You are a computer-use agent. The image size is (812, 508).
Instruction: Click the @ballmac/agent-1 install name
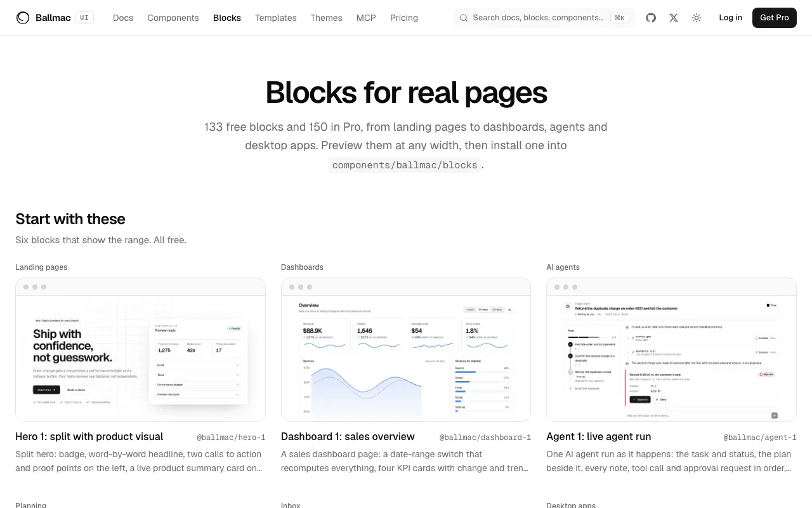tap(760, 438)
